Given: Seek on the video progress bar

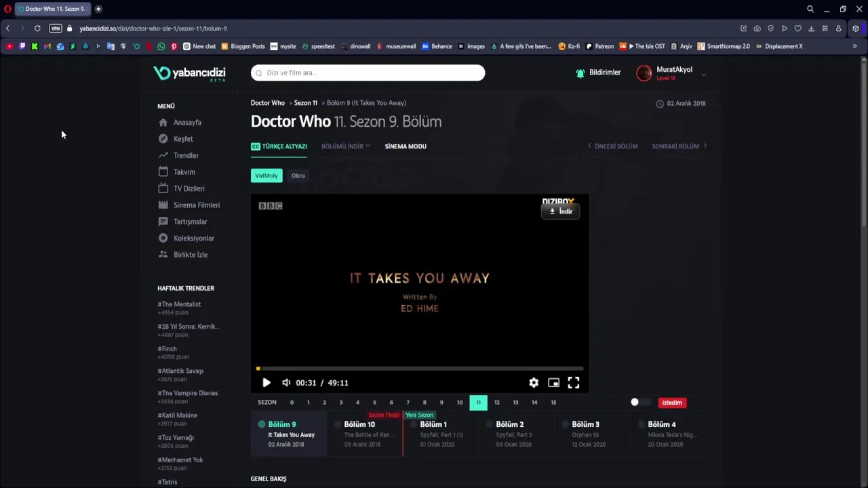Looking at the screenshot, I should [x=420, y=369].
